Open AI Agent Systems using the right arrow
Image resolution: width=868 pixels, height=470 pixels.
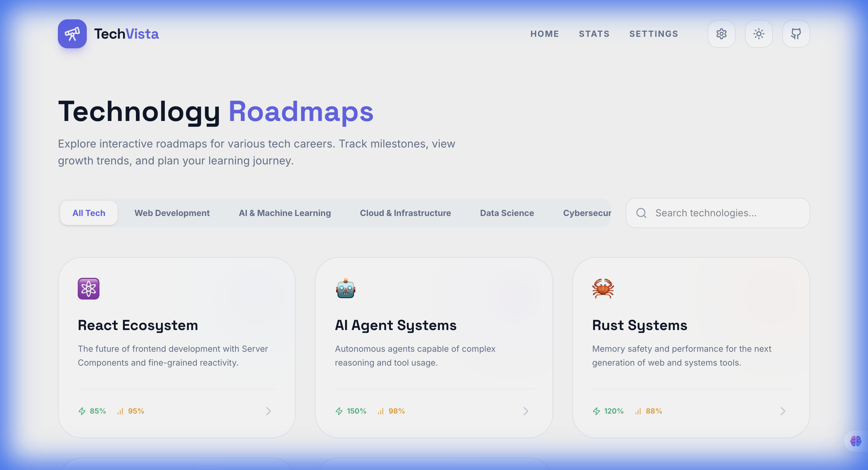coord(526,411)
